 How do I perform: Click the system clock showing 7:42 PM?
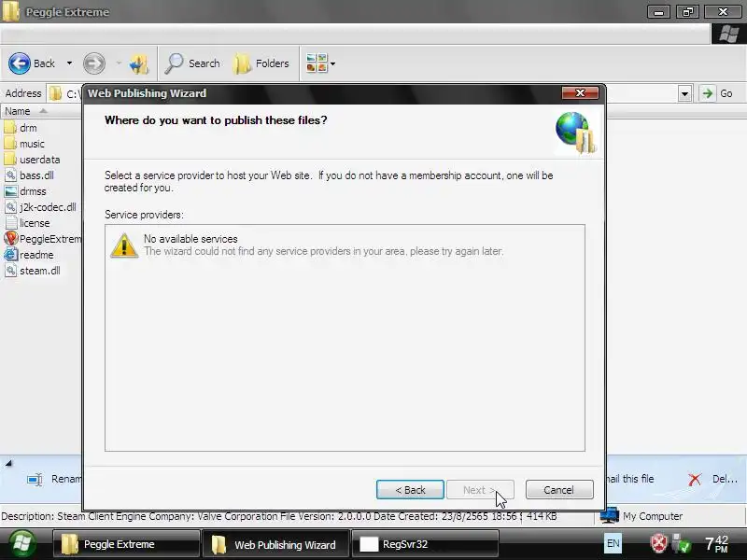pyautogui.click(x=717, y=544)
